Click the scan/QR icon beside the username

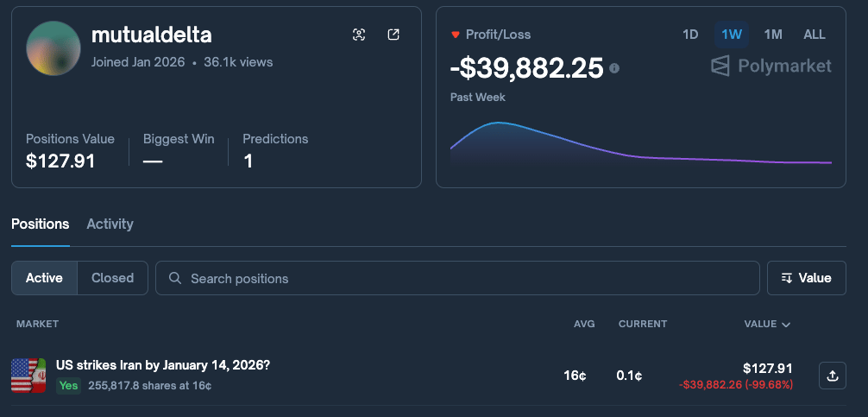359,35
